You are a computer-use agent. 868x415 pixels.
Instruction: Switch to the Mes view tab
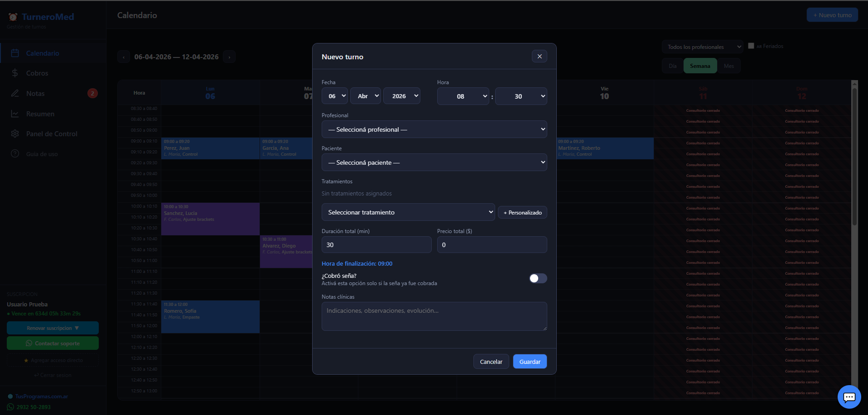728,66
